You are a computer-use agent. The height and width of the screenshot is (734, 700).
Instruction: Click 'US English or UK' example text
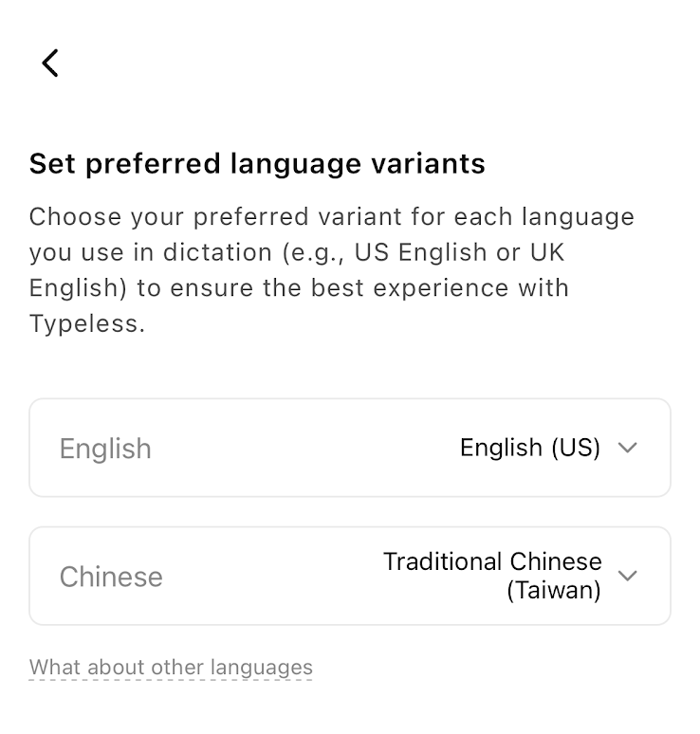(459, 252)
